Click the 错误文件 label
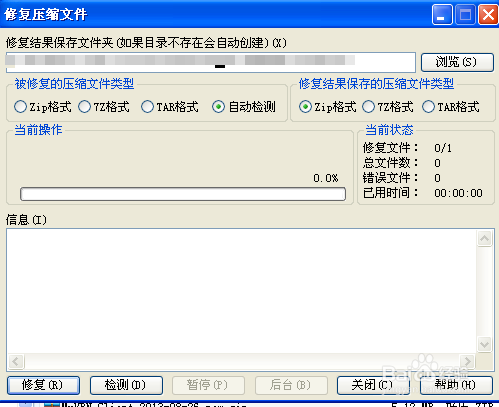Image resolution: width=499 pixels, height=407 pixels. [390, 178]
